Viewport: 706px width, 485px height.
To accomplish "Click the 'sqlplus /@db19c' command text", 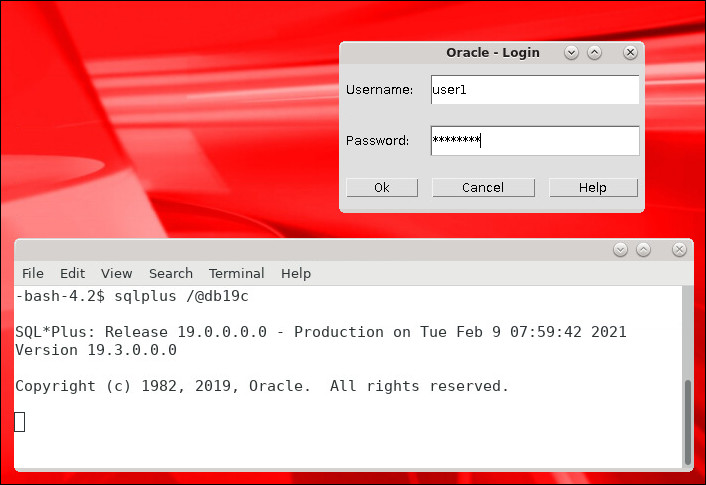I will click(x=181, y=296).
